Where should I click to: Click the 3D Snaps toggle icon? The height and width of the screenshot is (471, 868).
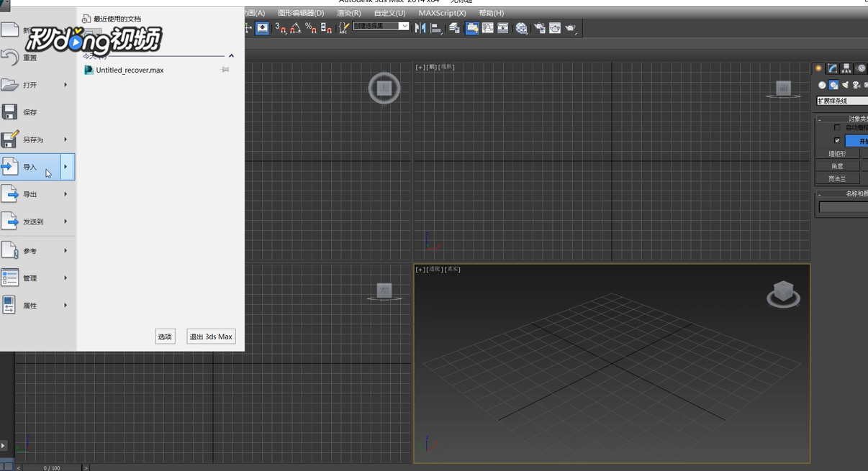[x=281, y=28]
